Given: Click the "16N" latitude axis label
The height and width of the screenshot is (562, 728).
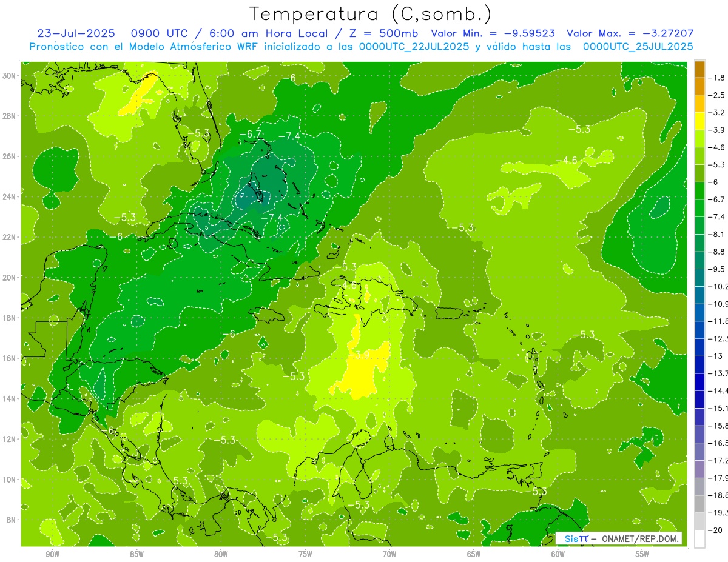Looking at the screenshot, I should [x=10, y=358].
